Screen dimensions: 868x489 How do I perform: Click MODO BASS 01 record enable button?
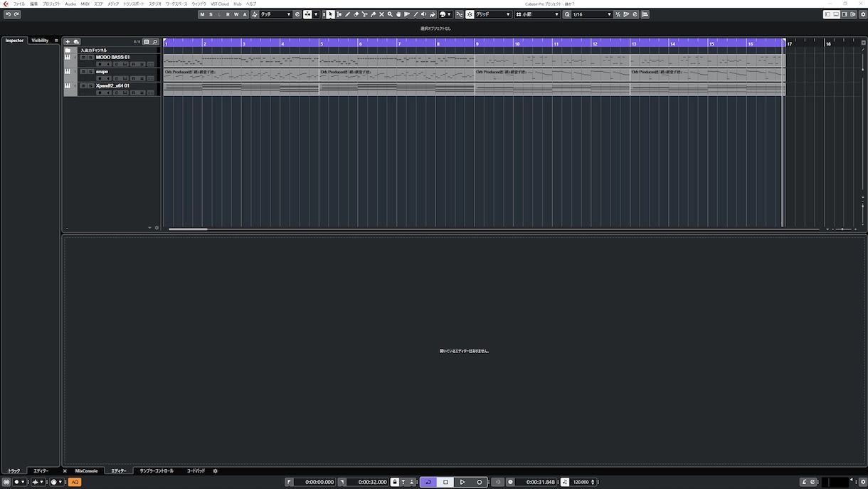[x=100, y=64]
